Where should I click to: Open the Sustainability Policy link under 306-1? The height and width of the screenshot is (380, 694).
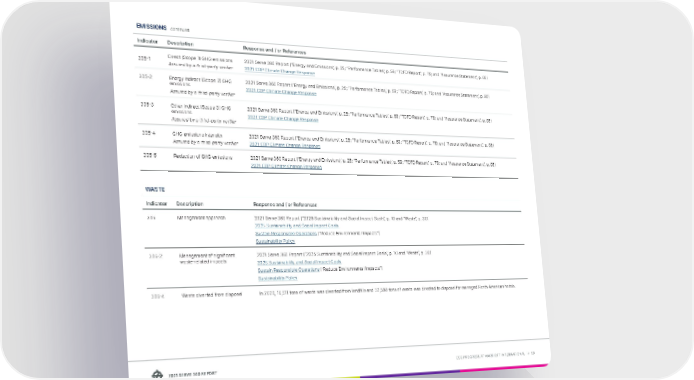pyautogui.click(x=275, y=241)
